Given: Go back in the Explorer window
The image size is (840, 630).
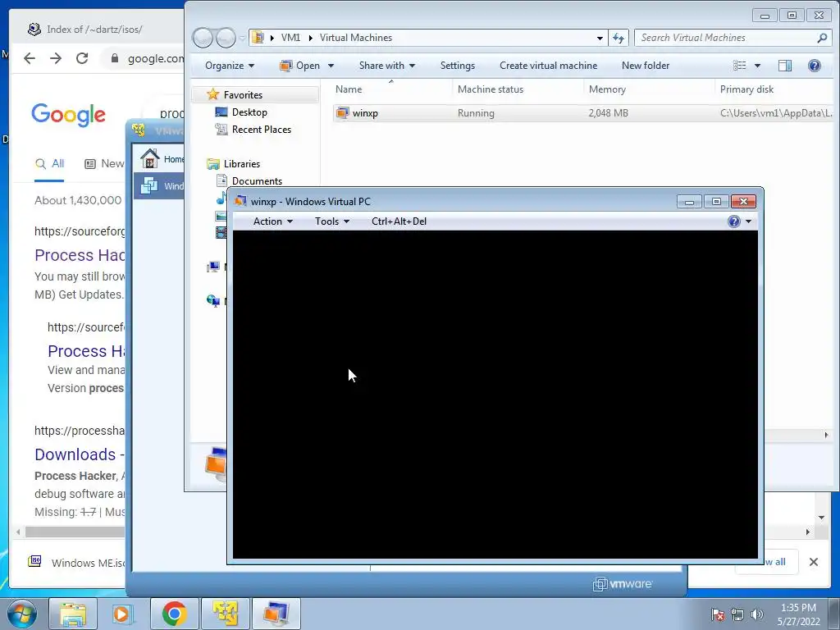Looking at the screenshot, I should coord(203,38).
